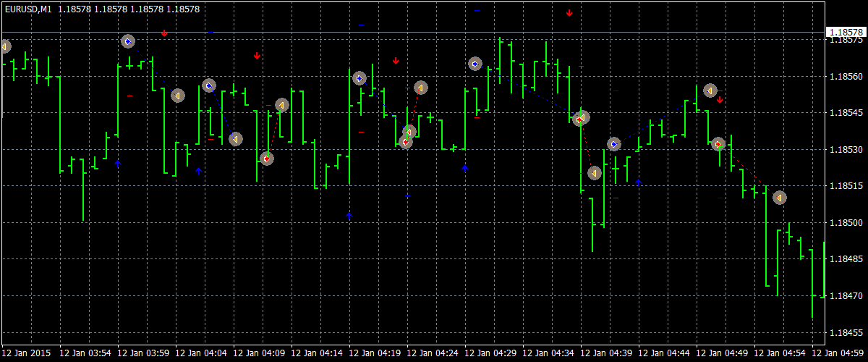This screenshot has width=868, height=362.
Task: Click the red down arrow near 04:23 at 1.18566
Action: [x=396, y=61]
